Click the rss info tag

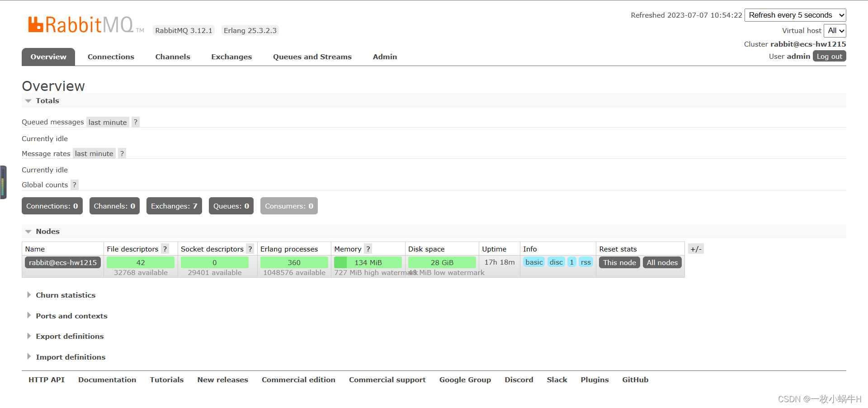[x=586, y=262]
